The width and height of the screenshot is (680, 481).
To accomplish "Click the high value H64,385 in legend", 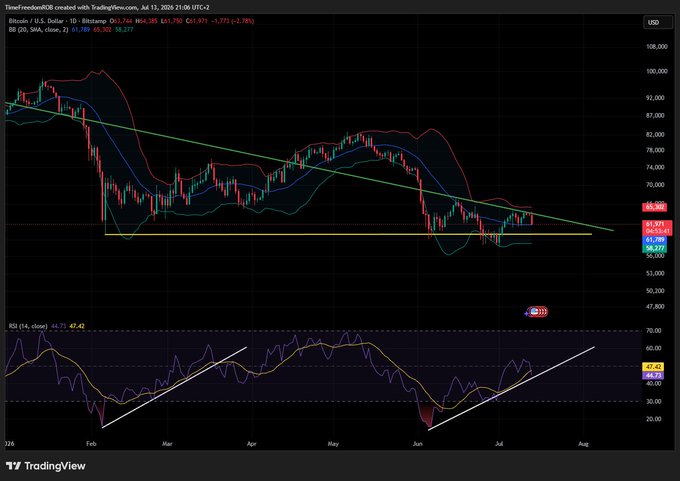I will click(x=146, y=21).
